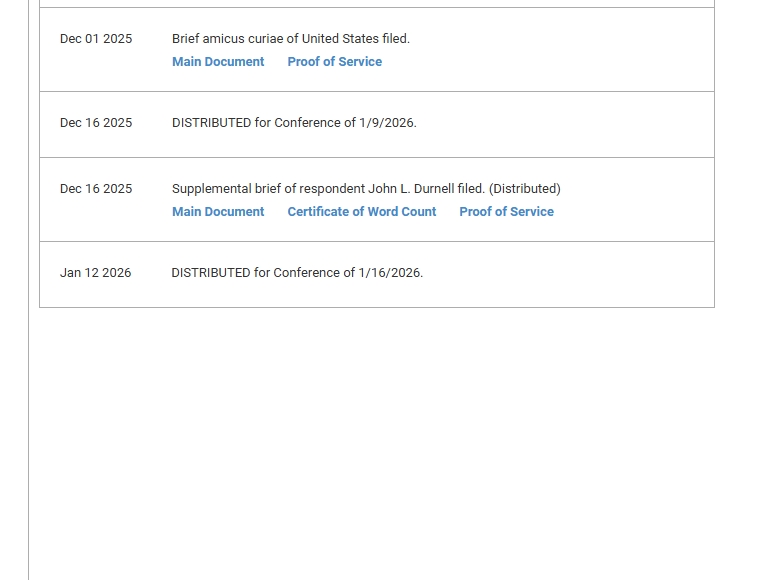Image resolution: width=773 pixels, height=580 pixels.
Task: Click the 'Brief amicus curiae' entry text
Action: point(235,39)
